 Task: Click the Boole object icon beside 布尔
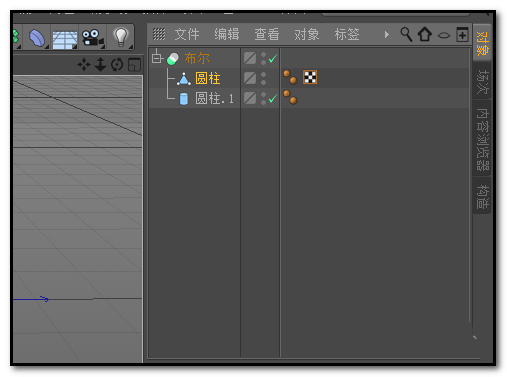click(173, 59)
